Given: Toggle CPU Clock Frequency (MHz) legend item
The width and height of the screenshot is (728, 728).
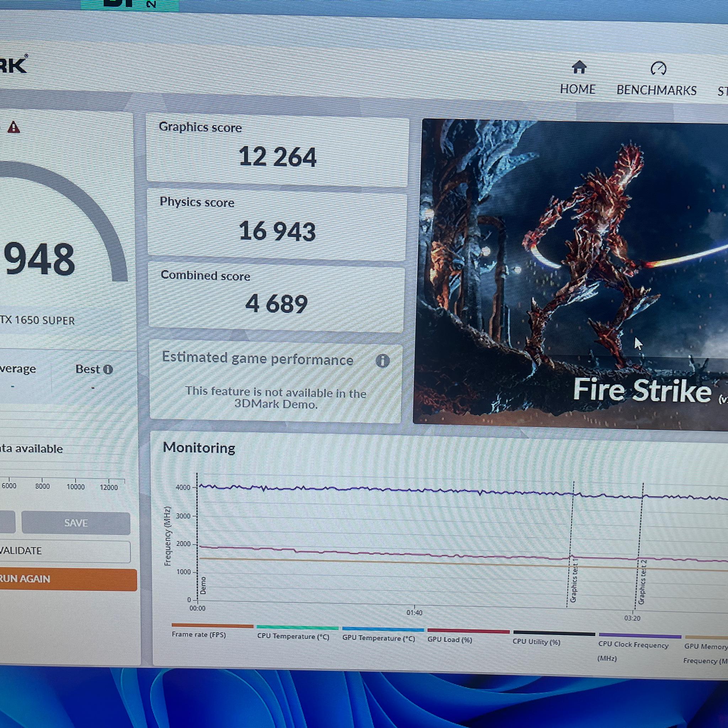Looking at the screenshot, I should pyautogui.click(x=639, y=648).
